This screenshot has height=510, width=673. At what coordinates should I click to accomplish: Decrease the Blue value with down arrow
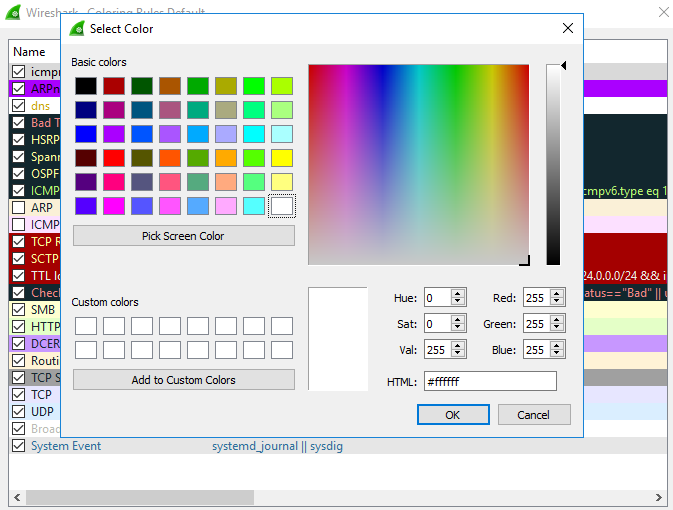pyautogui.click(x=557, y=354)
